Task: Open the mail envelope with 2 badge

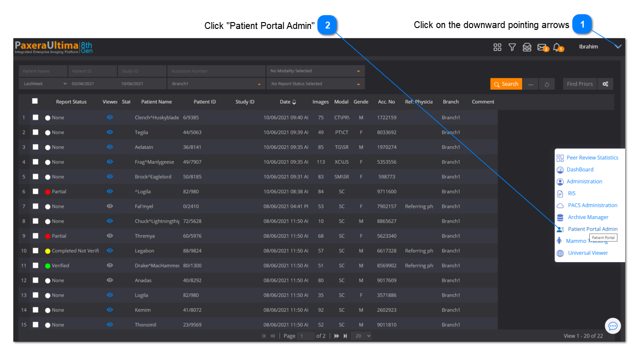Action: coord(542,47)
